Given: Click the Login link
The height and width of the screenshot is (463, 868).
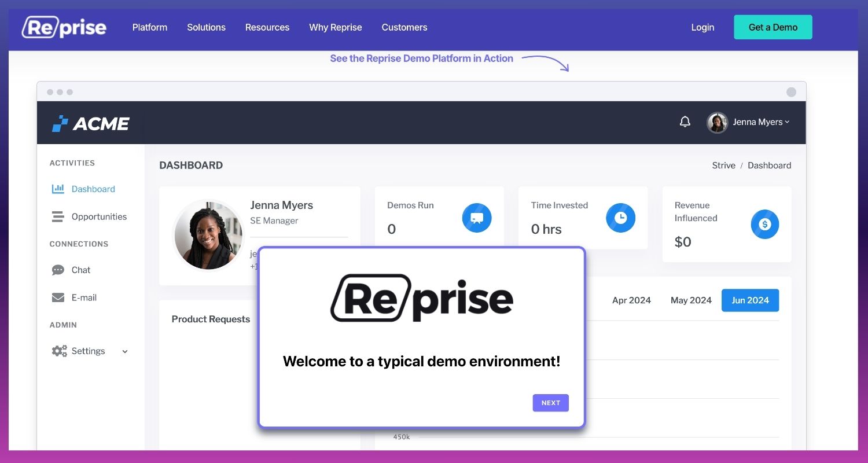Looking at the screenshot, I should (703, 27).
